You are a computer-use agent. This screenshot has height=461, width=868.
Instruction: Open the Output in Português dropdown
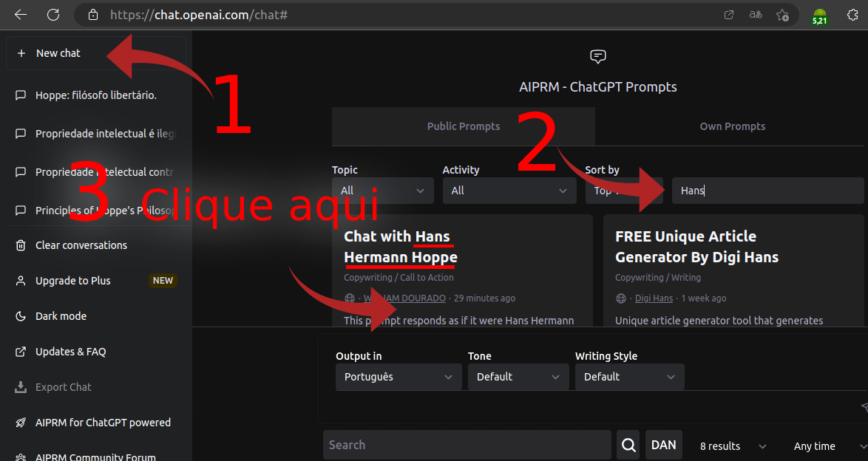pos(399,377)
